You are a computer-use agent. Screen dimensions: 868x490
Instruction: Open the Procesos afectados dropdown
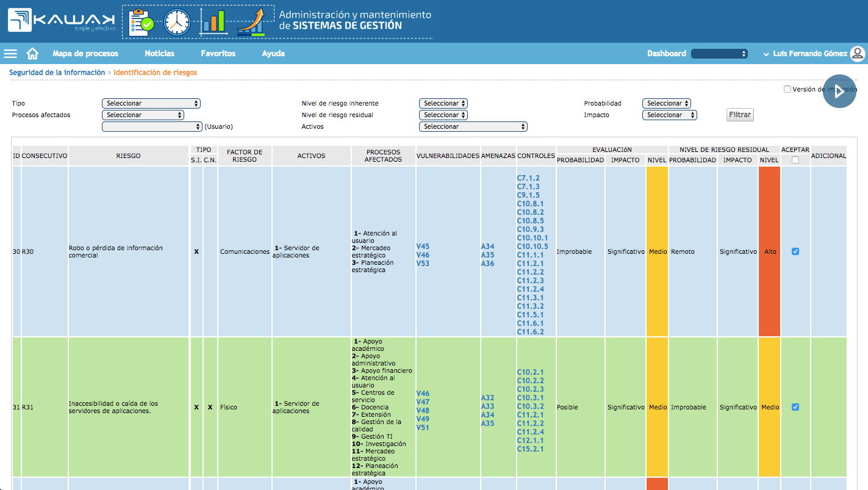[143, 115]
